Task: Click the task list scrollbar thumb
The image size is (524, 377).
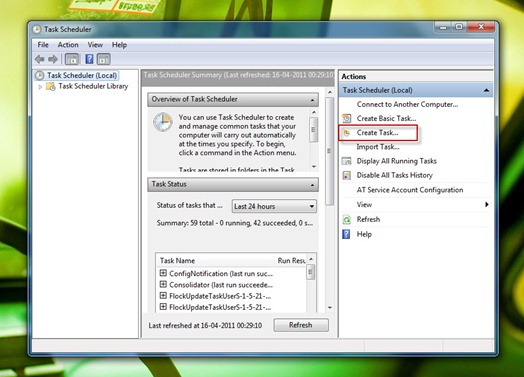Action: pyautogui.click(x=311, y=272)
